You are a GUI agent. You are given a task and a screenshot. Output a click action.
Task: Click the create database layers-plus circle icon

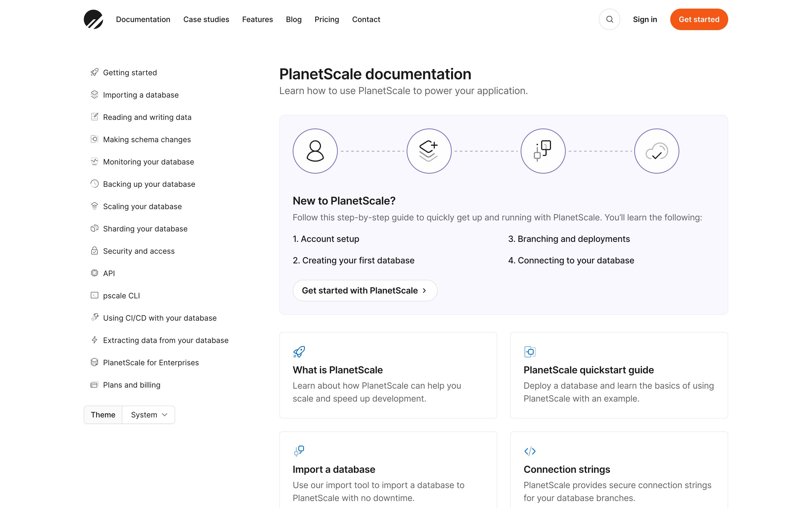(429, 151)
